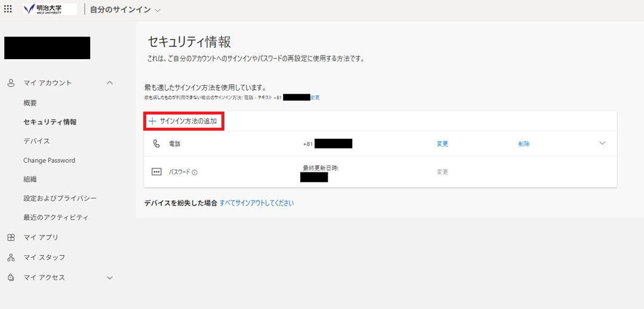The width and height of the screenshot is (644, 309).
Task: Click the phone icon in 電話 row
Action: click(156, 144)
